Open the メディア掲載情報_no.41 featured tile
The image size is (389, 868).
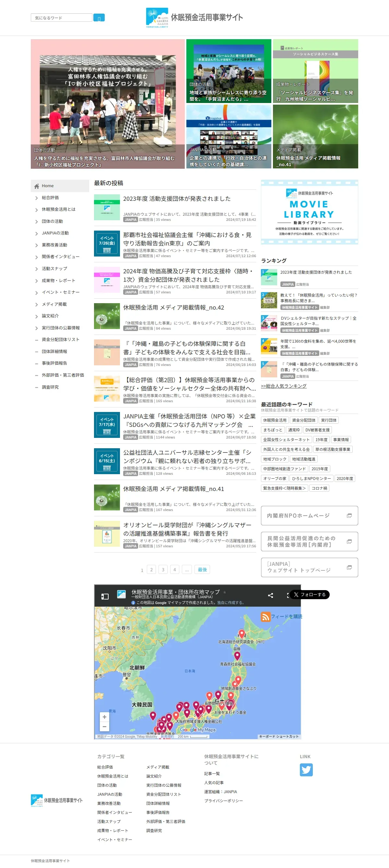[315, 136]
